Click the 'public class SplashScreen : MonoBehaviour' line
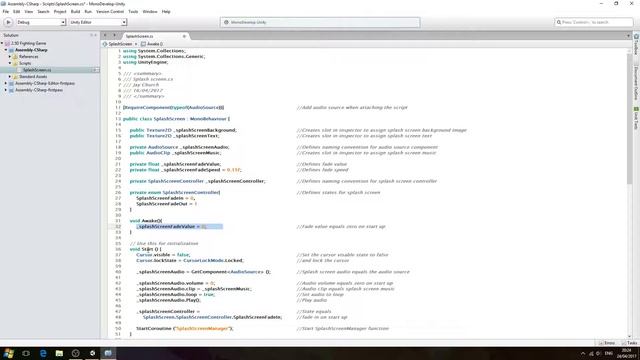Viewport: 640px width, 360px height. coord(176,119)
